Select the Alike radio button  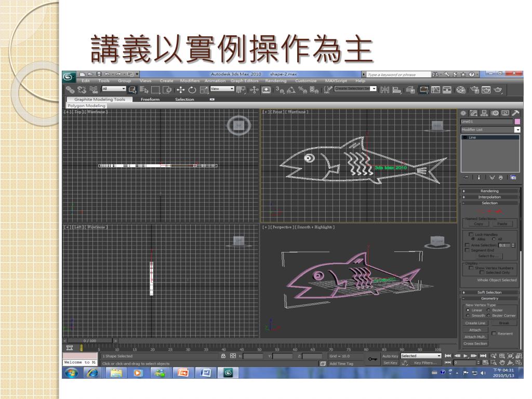[x=473, y=239]
